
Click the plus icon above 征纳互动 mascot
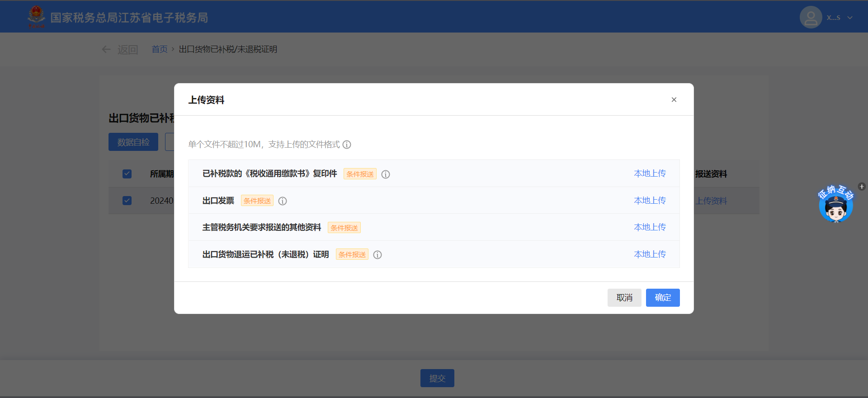(862, 187)
